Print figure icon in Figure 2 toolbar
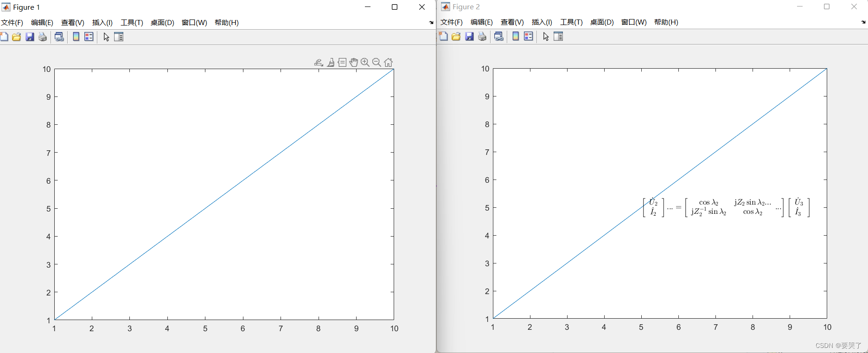This screenshot has height=353, width=868. pos(482,37)
